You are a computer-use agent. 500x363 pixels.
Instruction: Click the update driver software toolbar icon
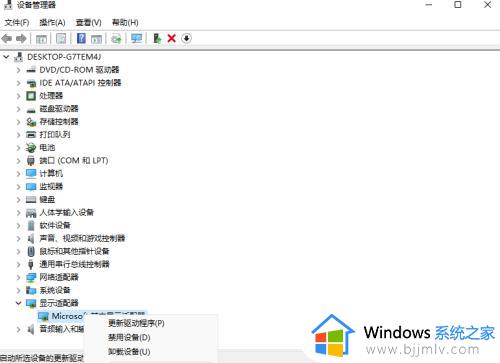(116, 39)
